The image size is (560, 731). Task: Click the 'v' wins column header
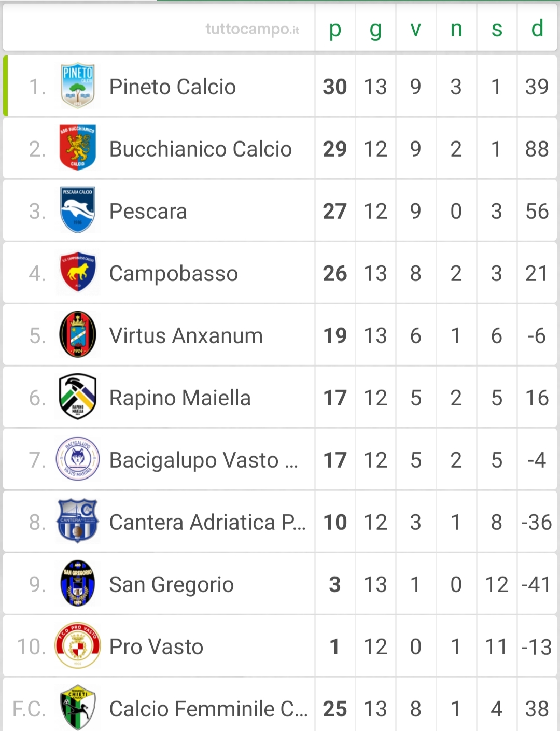coord(416,29)
